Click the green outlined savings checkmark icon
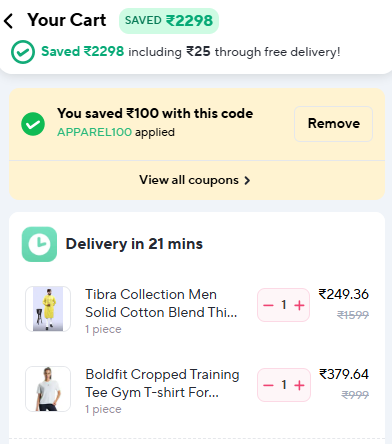Image resolution: width=392 pixels, height=444 pixels. [x=23, y=52]
